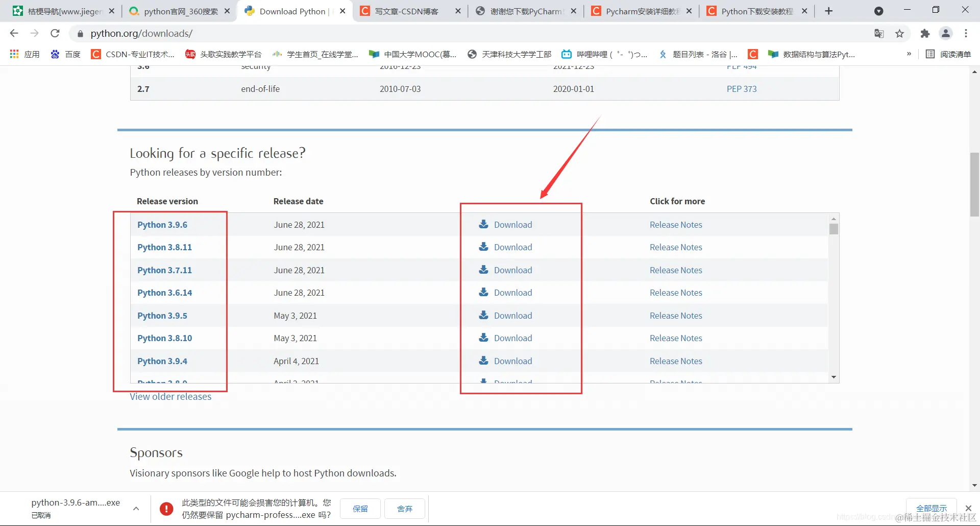Image resolution: width=980 pixels, height=526 pixels.
Task: Open the 阅读清单 reading list
Action: point(948,54)
